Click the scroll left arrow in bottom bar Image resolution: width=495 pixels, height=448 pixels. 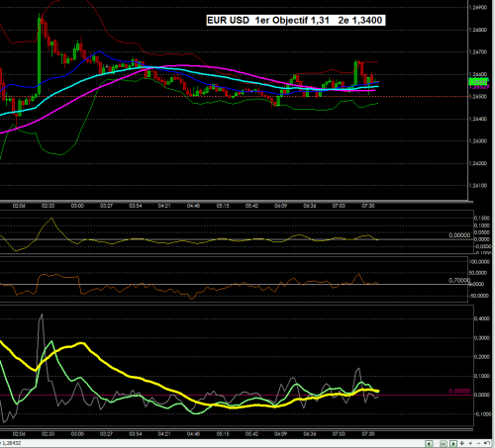pyautogui.click(x=429, y=444)
